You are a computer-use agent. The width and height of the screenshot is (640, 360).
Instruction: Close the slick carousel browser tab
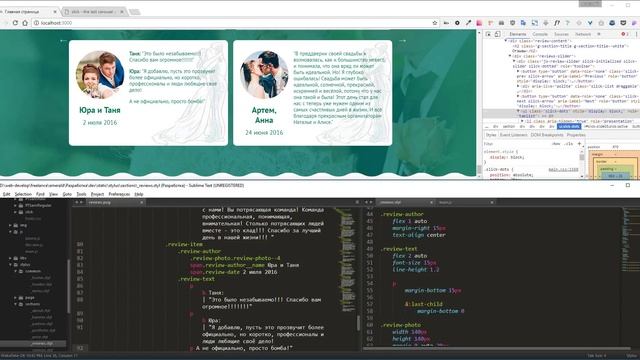tap(122, 12)
